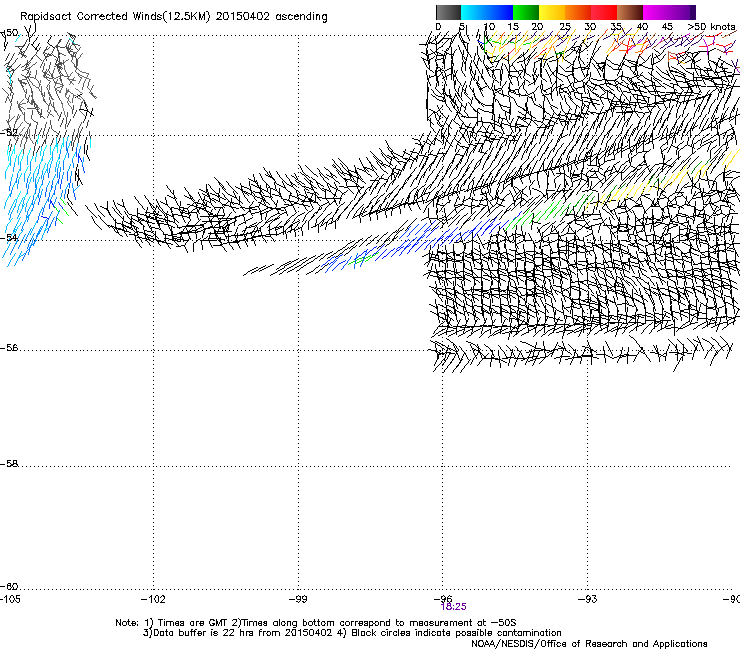Click the '-99' longitude axis label
The height and width of the screenshot is (650, 740).
click(x=298, y=599)
